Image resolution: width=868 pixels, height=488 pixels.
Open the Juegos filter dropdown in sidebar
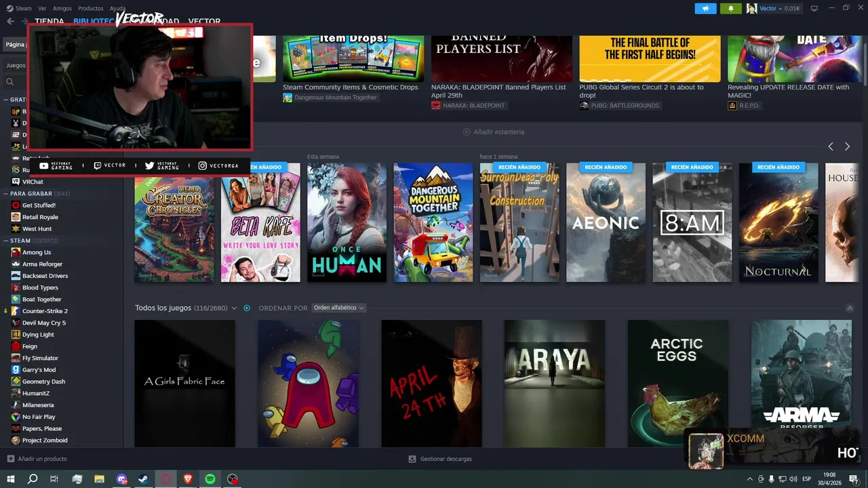point(16,66)
